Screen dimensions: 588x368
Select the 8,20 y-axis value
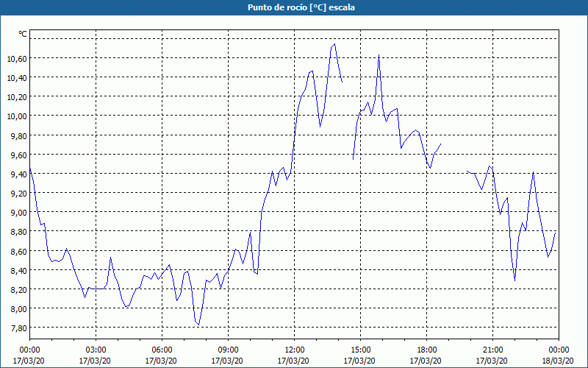[x=19, y=289]
